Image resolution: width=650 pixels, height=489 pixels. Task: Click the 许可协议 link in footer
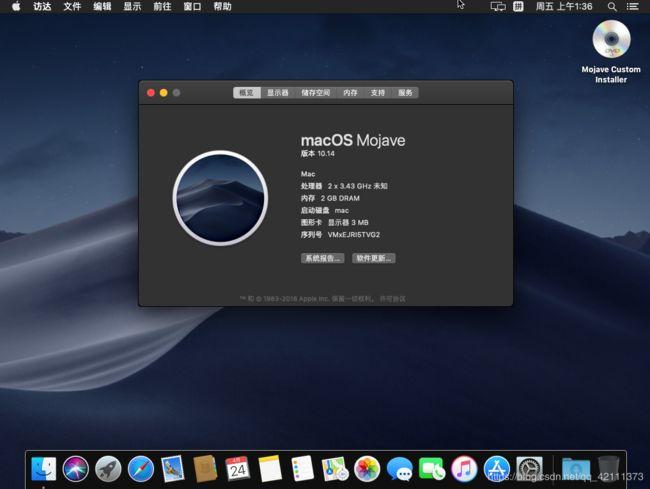pos(393,299)
